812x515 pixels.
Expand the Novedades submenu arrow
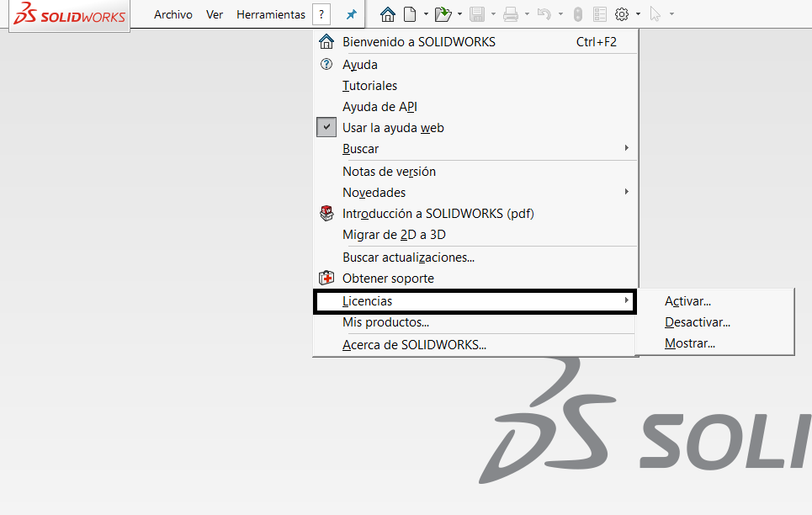627,192
